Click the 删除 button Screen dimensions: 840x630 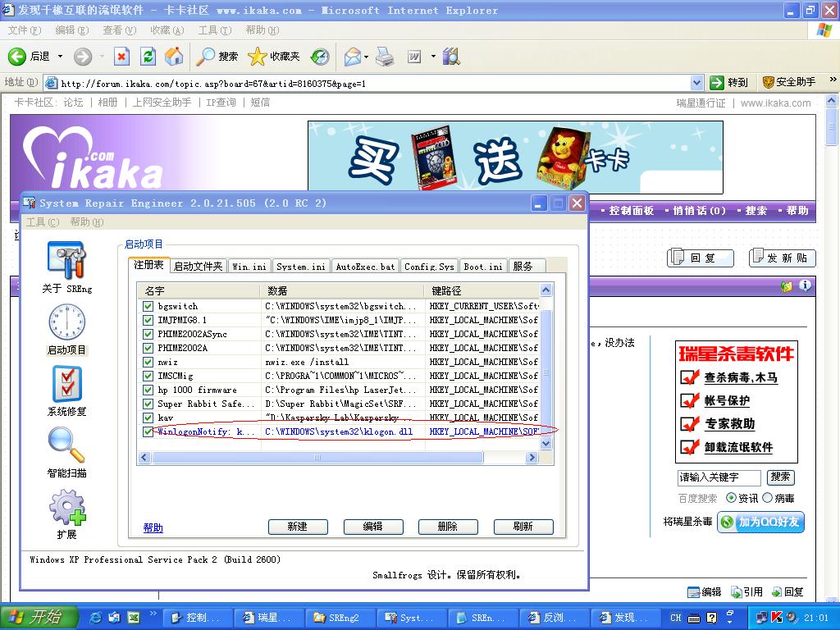pyautogui.click(x=448, y=527)
